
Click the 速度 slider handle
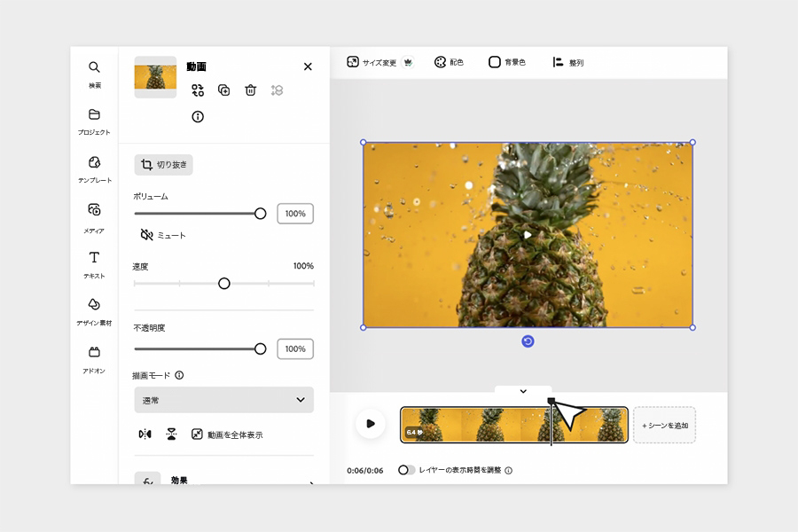224,284
